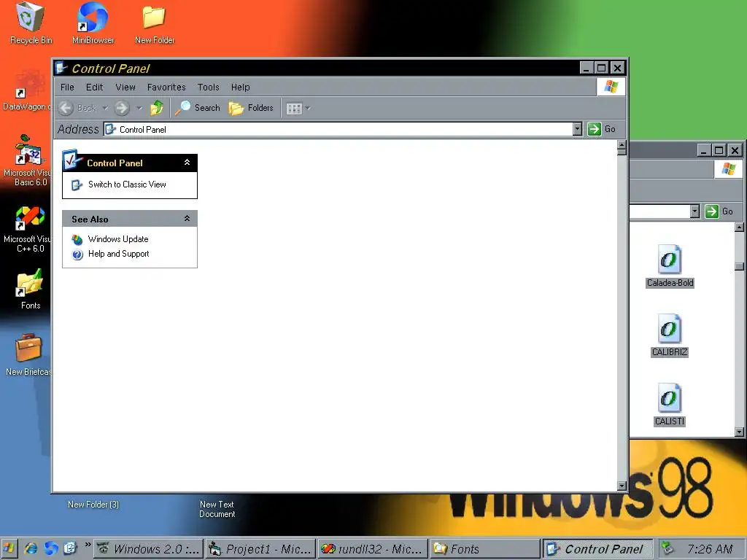Collapse the See Also section

(x=187, y=219)
